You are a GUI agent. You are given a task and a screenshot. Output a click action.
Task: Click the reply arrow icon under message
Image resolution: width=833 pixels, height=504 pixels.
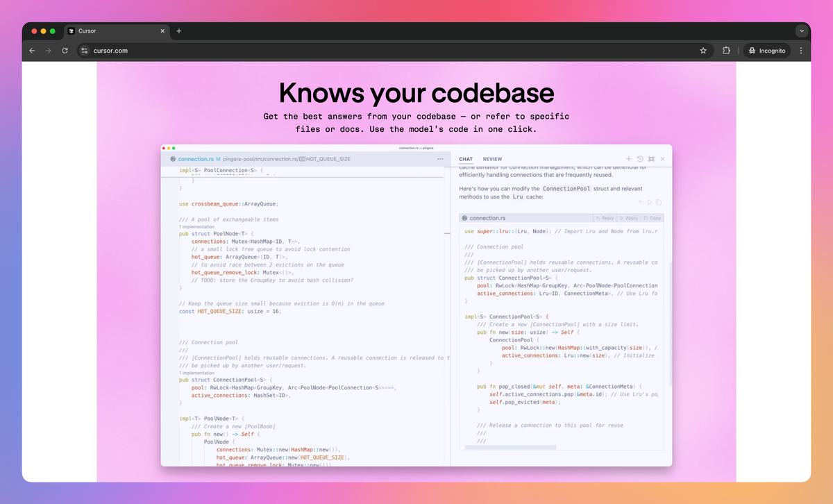point(641,202)
